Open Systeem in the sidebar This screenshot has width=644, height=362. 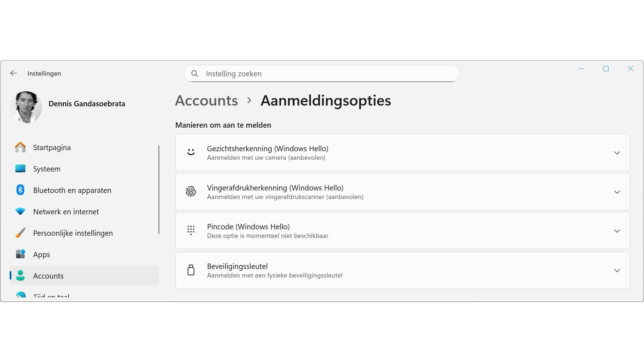point(47,169)
